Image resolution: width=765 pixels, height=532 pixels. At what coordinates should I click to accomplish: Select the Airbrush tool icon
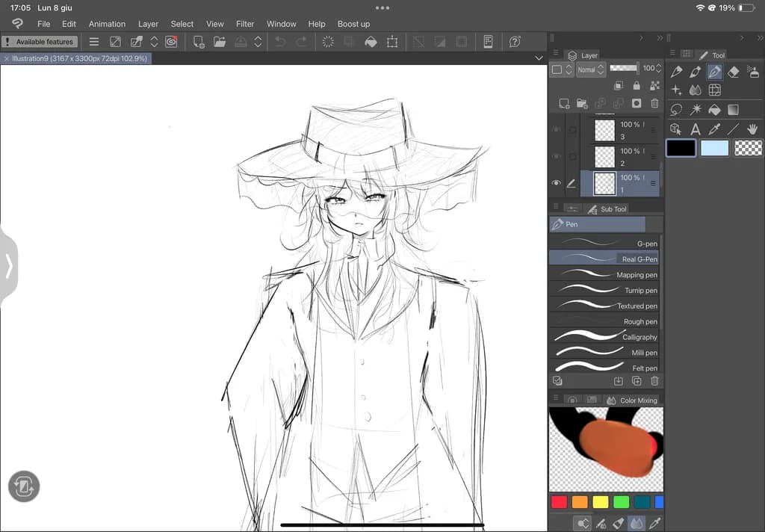click(753, 72)
